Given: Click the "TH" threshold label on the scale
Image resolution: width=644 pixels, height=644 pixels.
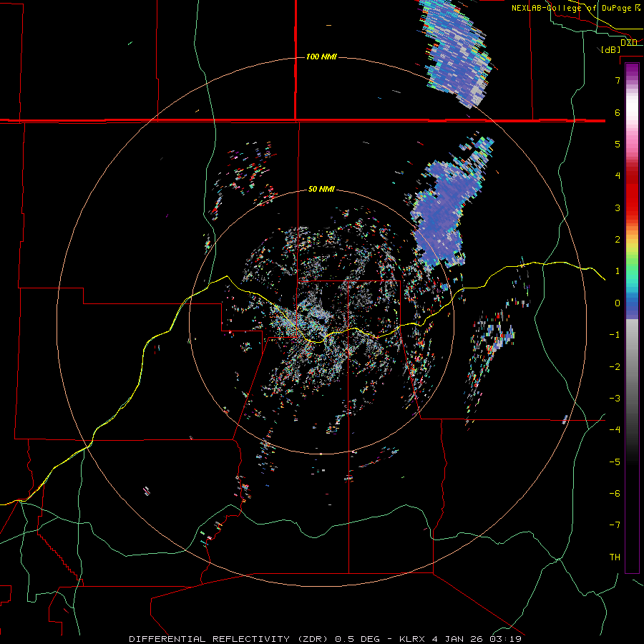Looking at the screenshot, I should 615,557.
